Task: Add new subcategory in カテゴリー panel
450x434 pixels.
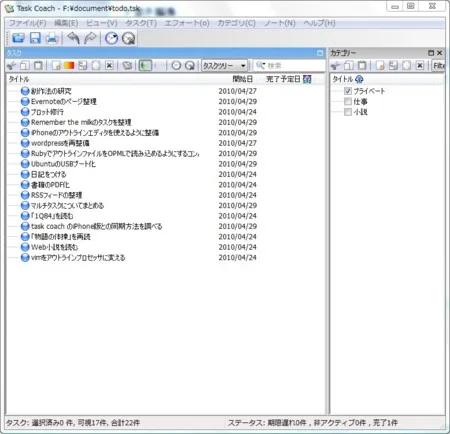Action: pos(393,65)
